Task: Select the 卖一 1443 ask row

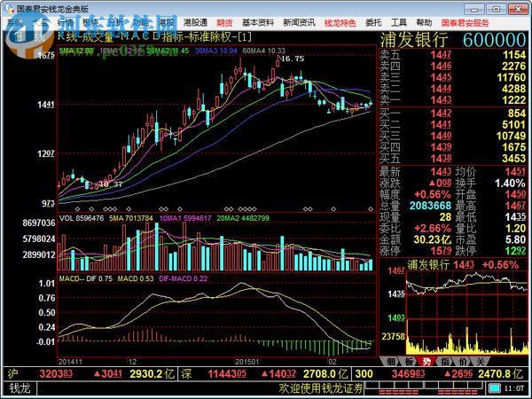Action: (452, 99)
